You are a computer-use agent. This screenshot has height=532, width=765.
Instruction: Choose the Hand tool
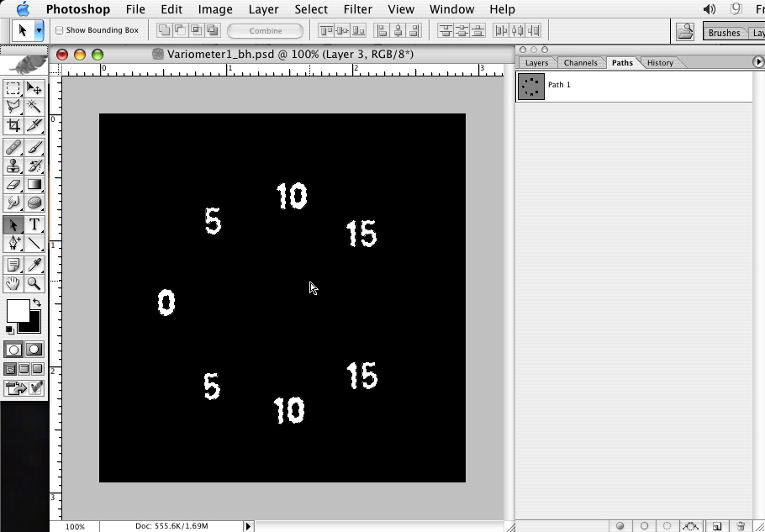[x=13, y=284]
